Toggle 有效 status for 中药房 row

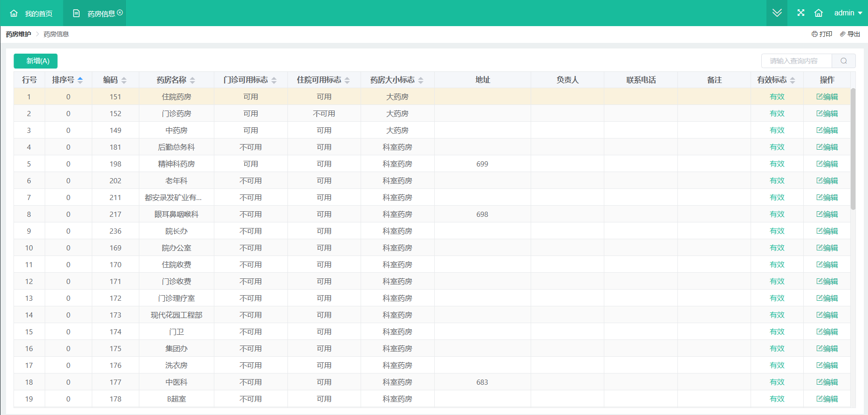click(x=777, y=131)
